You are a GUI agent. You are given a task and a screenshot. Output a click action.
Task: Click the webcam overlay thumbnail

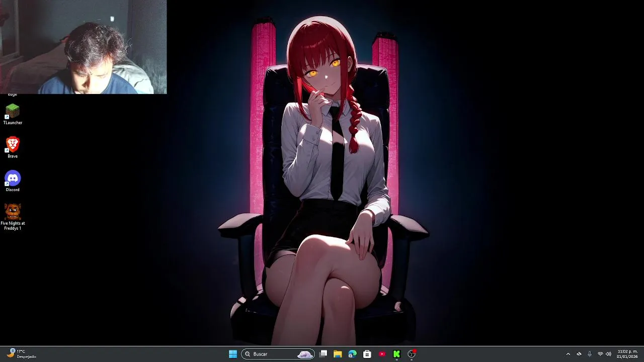[84, 47]
